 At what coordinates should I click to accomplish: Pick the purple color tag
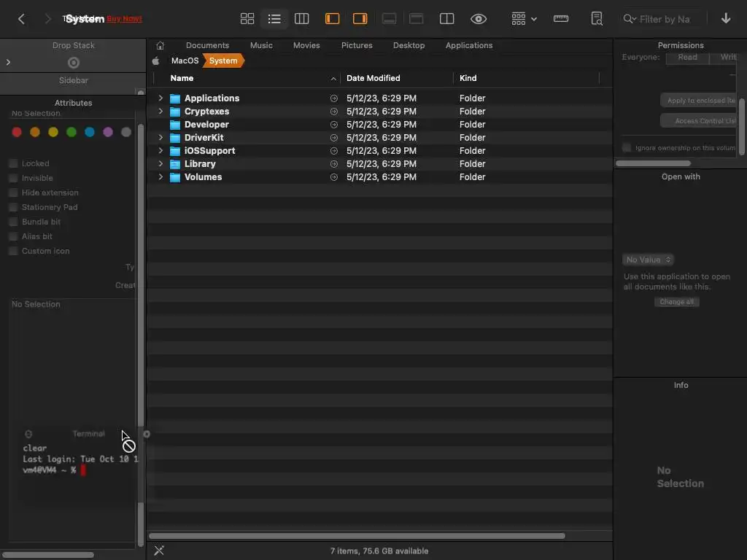108,133
